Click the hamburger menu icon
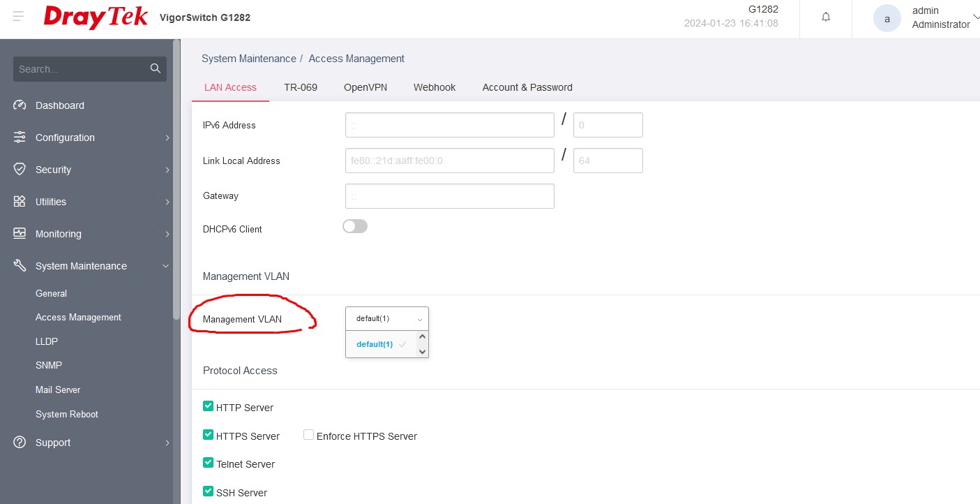Screen dimensions: 980x504 point(18,16)
